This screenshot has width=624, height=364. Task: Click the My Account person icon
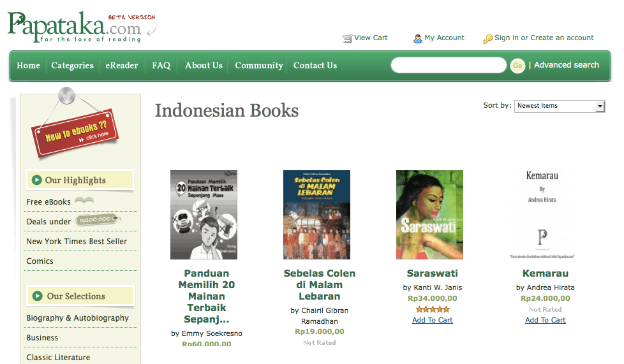tap(417, 39)
